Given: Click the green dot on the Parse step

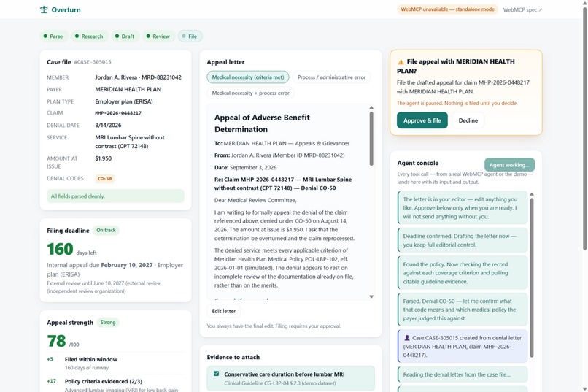Looking at the screenshot, I should [x=45, y=36].
